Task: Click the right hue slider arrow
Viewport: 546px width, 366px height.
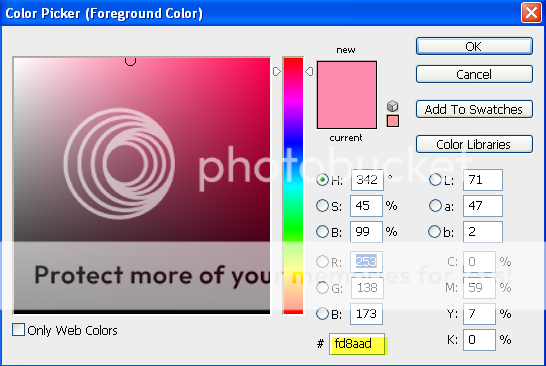Action: [309, 71]
